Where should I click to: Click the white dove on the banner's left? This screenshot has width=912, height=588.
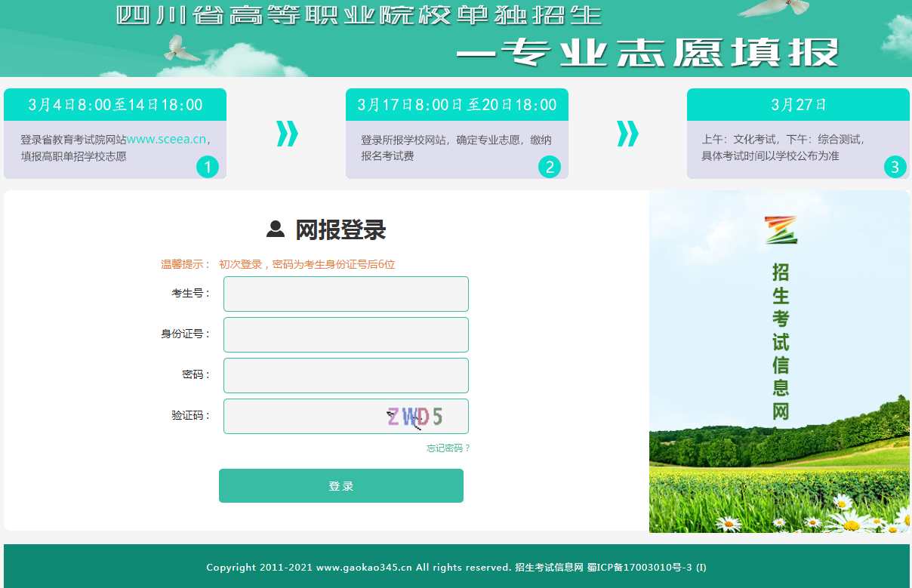click(x=181, y=48)
